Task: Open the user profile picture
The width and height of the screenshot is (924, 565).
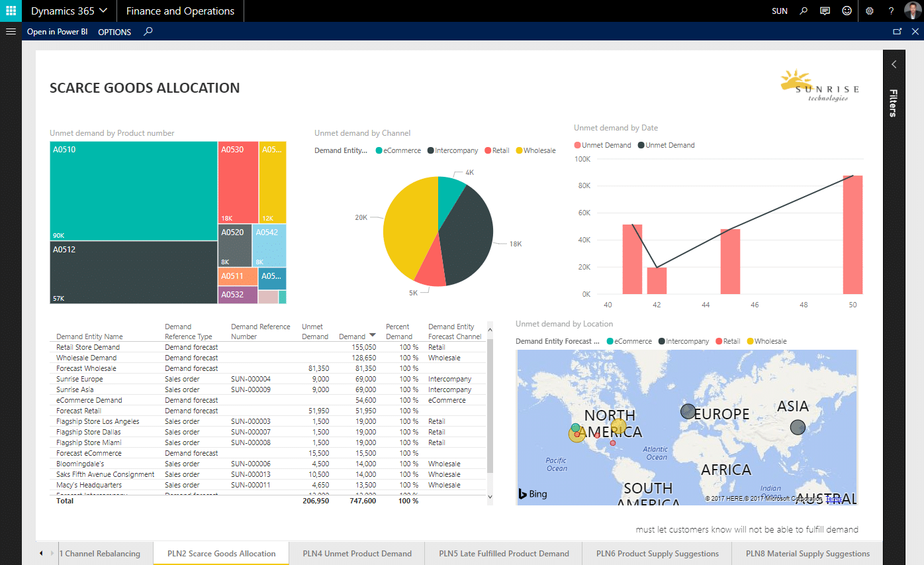Action: tap(913, 11)
